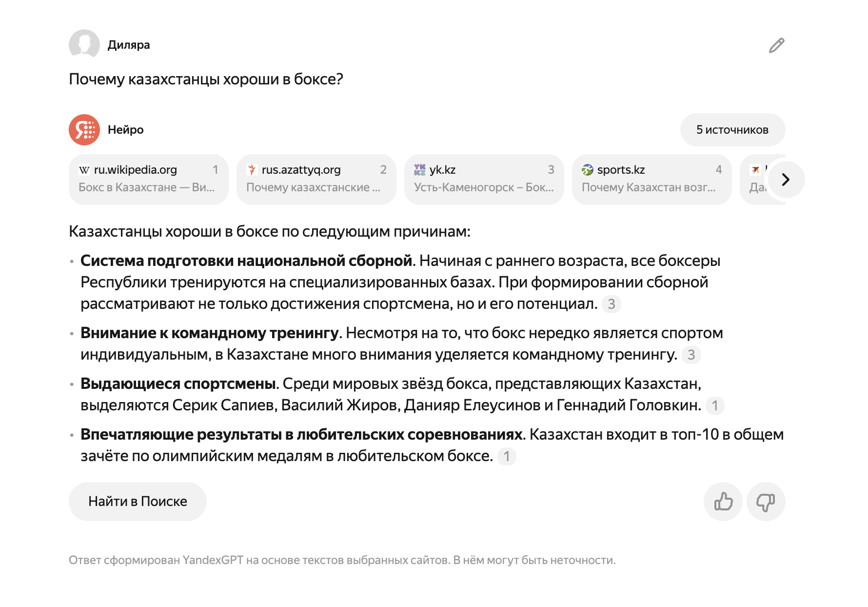Screen dimensions: 868x607
Task: Open rus.azattyq.org source card
Action: (x=316, y=179)
